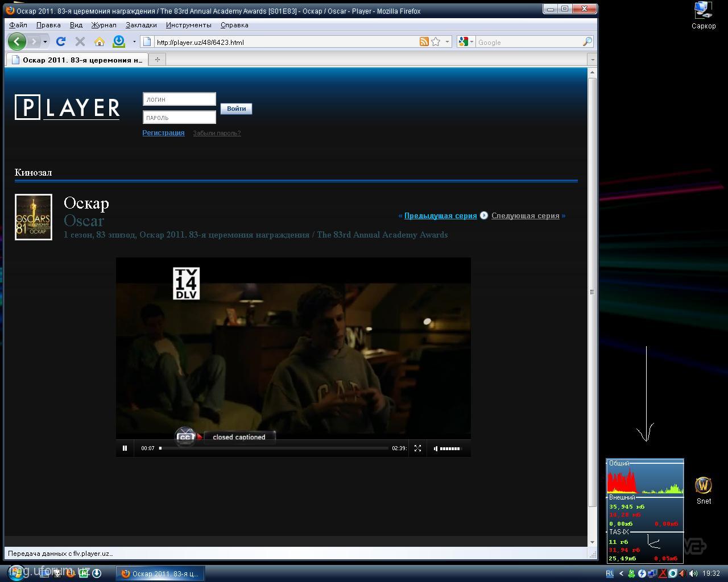728x582 pixels.
Task: Click the page icon in the address bar
Action: [147, 41]
